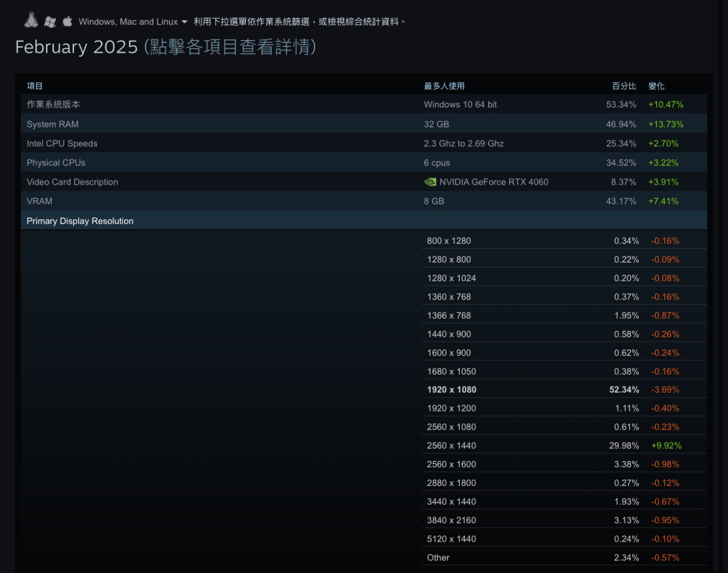Open the Windows, Mac and Linux dropdown
Image resolution: width=728 pixels, height=573 pixels.
[x=133, y=22]
